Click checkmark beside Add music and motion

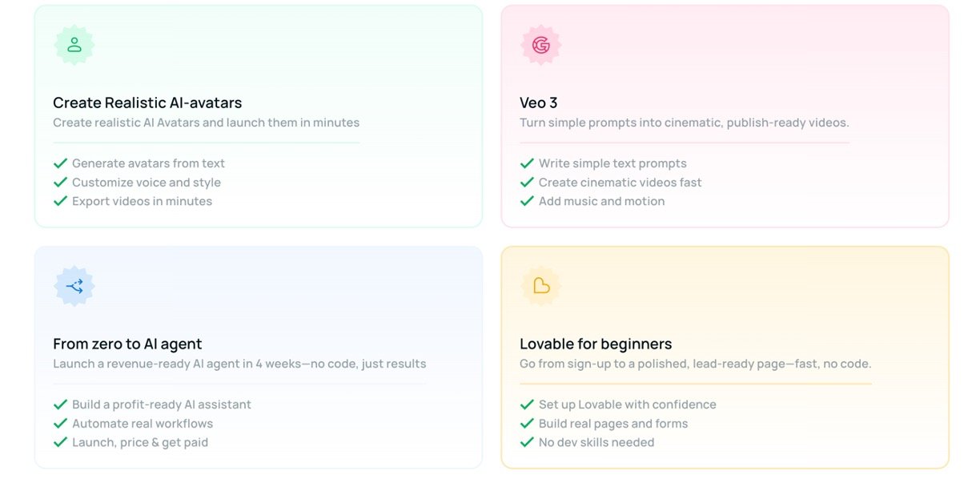tap(527, 201)
